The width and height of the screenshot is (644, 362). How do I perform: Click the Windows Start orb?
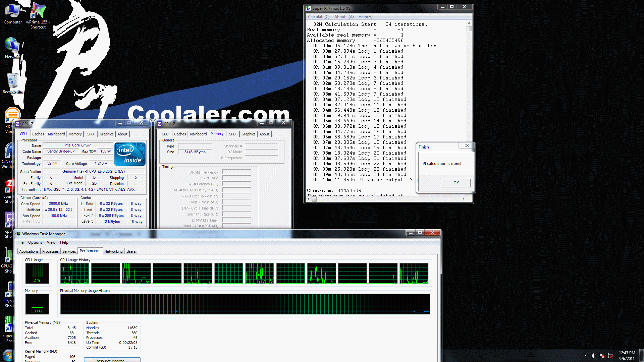coord(7,356)
